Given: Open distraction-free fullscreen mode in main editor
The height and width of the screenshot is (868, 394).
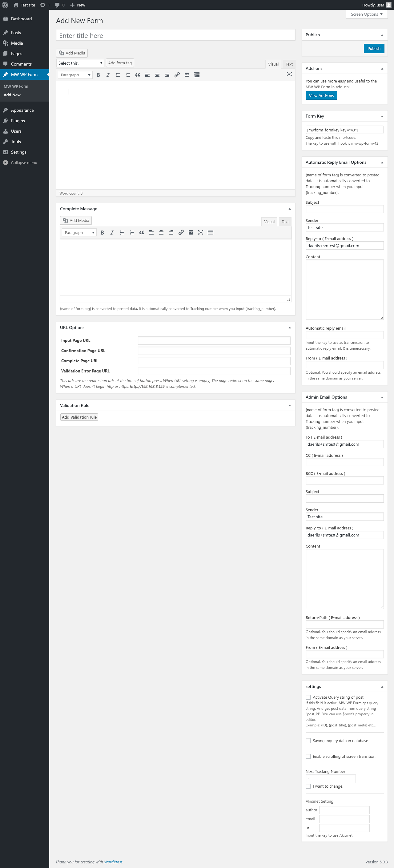Looking at the screenshot, I should [289, 74].
